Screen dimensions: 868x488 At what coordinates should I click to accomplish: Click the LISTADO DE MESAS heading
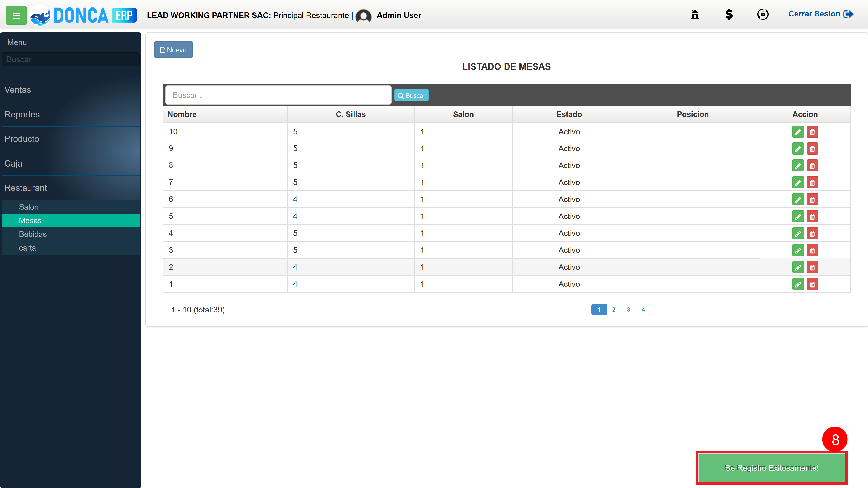(x=506, y=67)
